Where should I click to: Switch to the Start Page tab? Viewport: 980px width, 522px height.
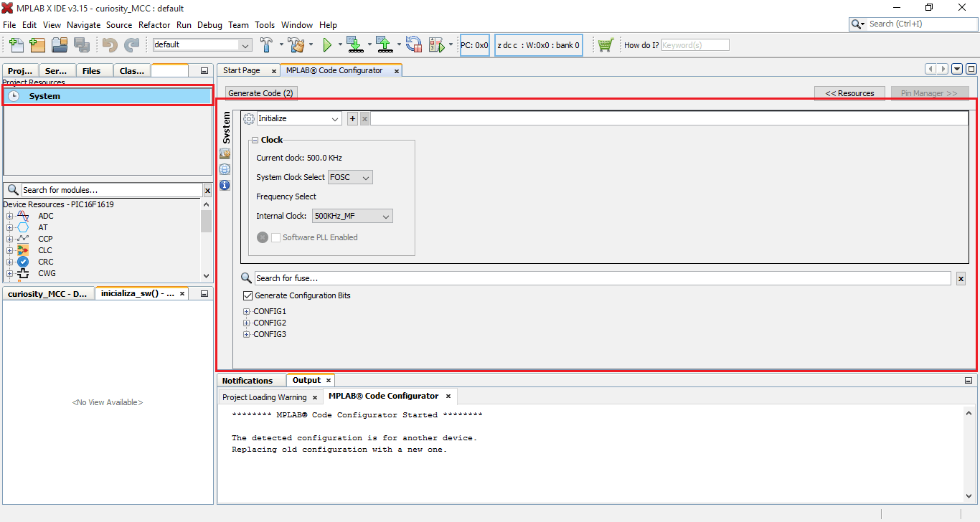point(242,70)
